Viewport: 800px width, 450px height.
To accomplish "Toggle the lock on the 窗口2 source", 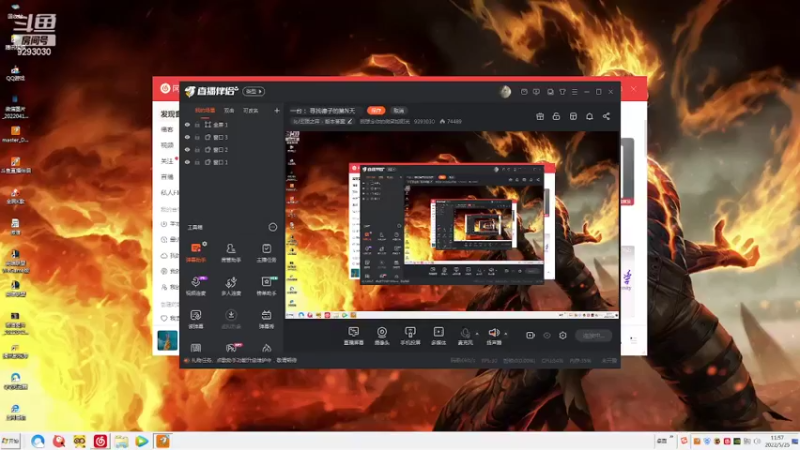I will click(x=197, y=149).
